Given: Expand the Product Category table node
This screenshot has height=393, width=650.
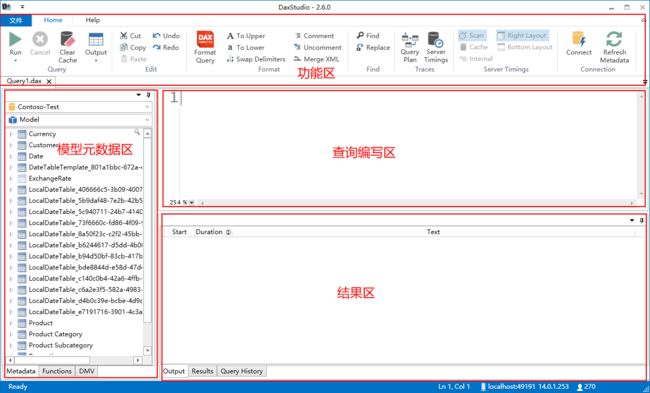Looking at the screenshot, I should pyautogui.click(x=11, y=334).
